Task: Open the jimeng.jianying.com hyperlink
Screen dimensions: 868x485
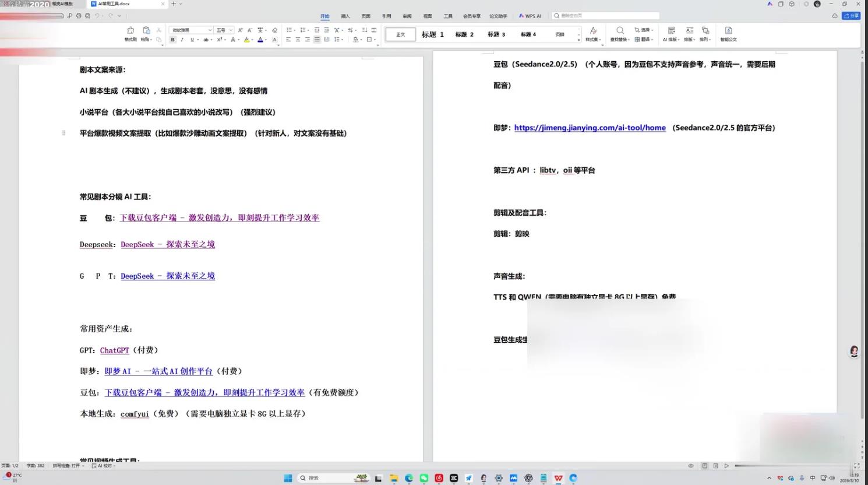Action: tap(590, 128)
